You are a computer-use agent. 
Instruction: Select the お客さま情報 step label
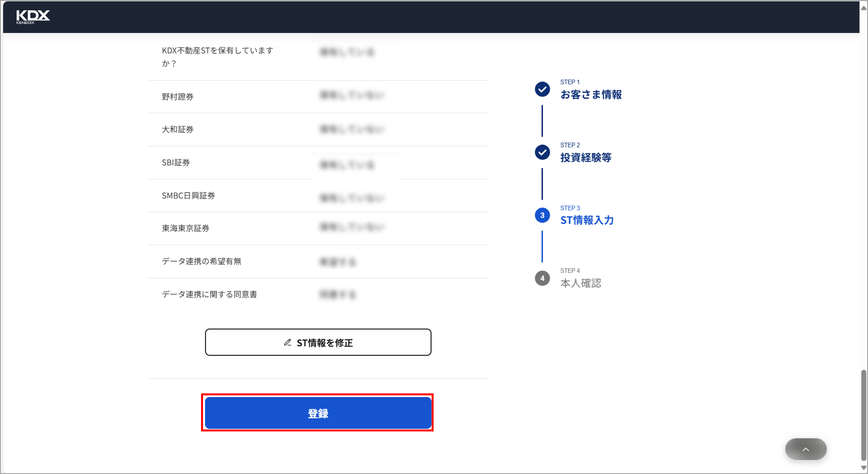click(591, 95)
